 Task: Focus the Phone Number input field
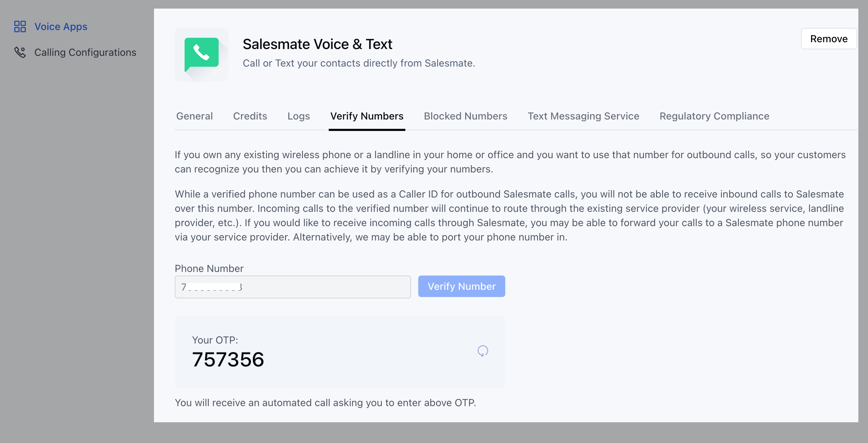[293, 287]
